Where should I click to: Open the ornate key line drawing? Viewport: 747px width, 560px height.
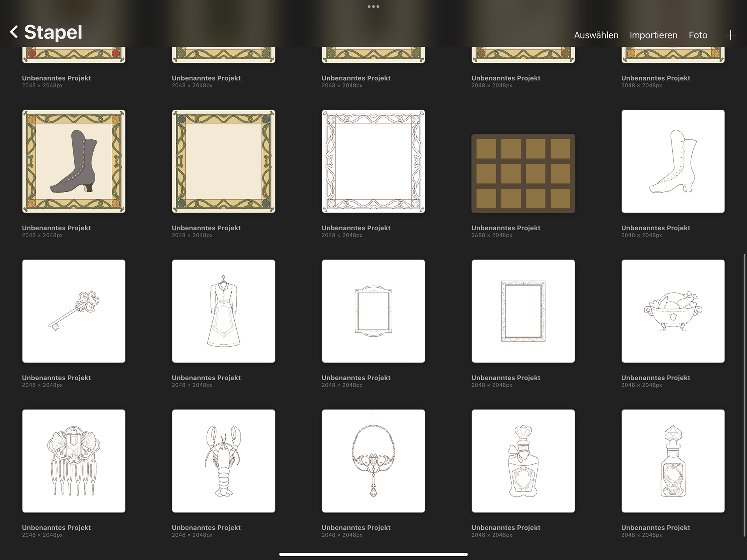click(x=74, y=311)
